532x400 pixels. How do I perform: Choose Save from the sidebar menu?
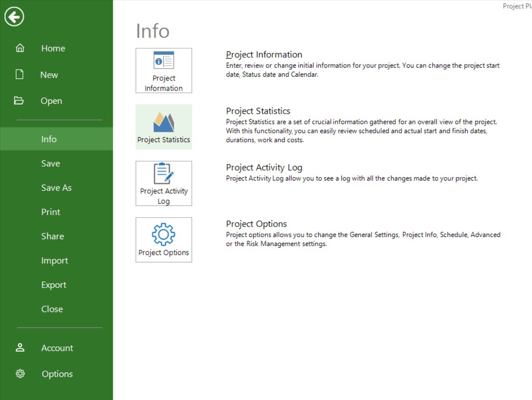point(50,163)
